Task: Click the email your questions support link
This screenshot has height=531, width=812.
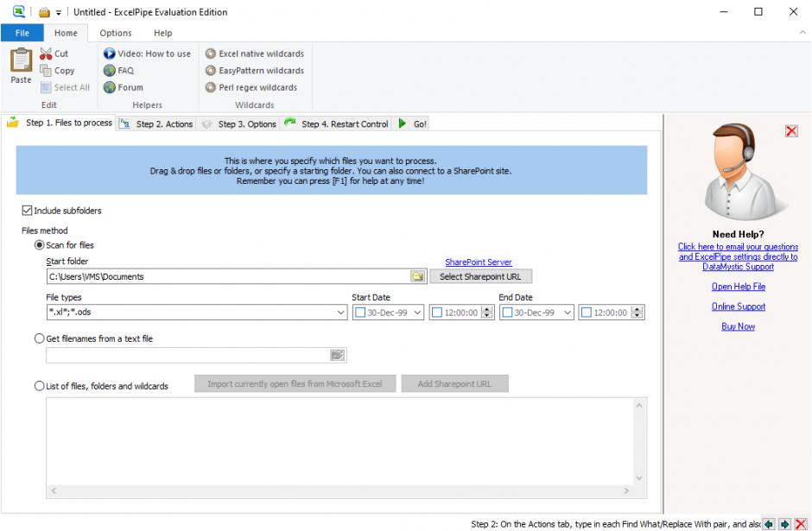Action: 738,256
